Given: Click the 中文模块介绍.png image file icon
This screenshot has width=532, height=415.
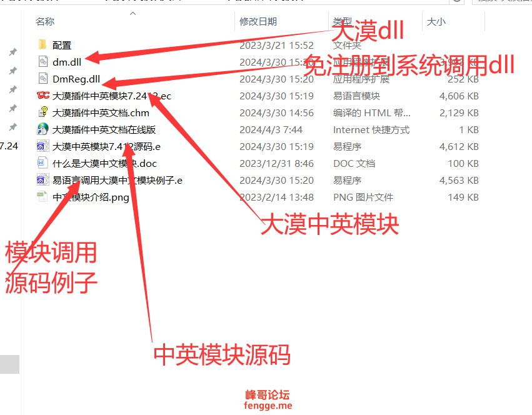Looking at the screenshot, I should click(43, 197).
